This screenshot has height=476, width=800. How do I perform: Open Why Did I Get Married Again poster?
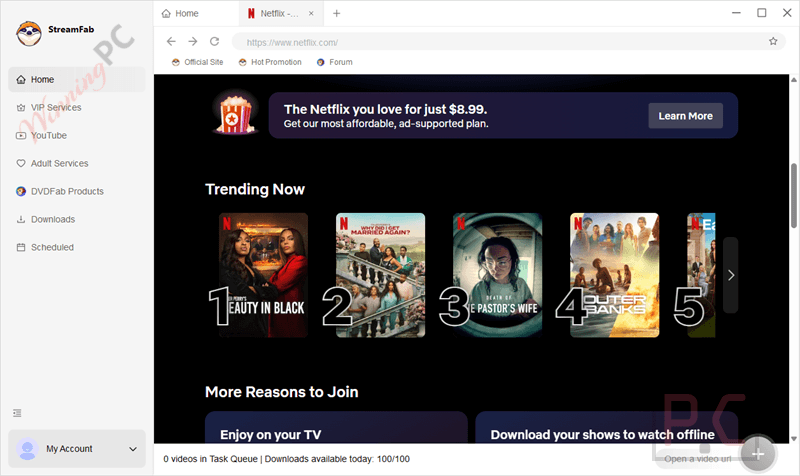[380, 275]
